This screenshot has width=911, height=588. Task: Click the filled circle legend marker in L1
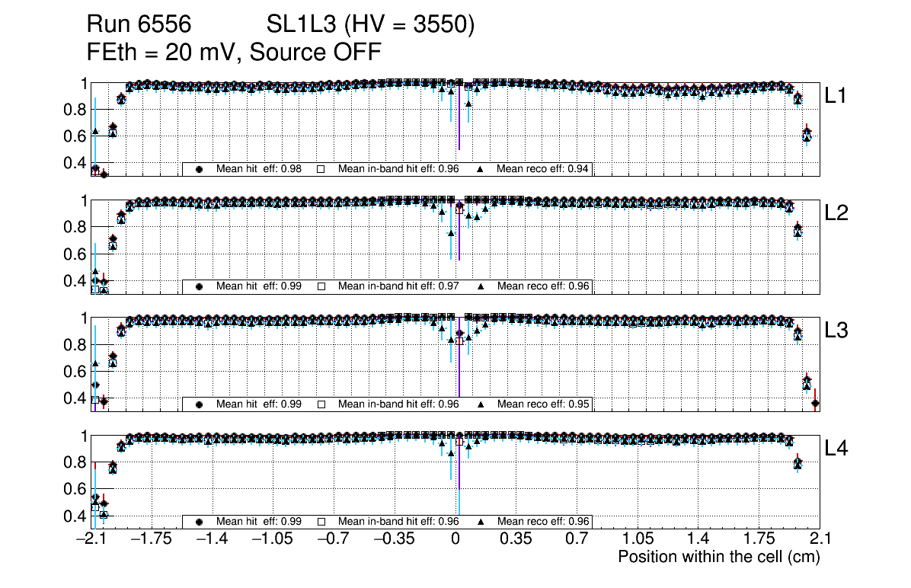pyautogui.click(x=200, y=169)
